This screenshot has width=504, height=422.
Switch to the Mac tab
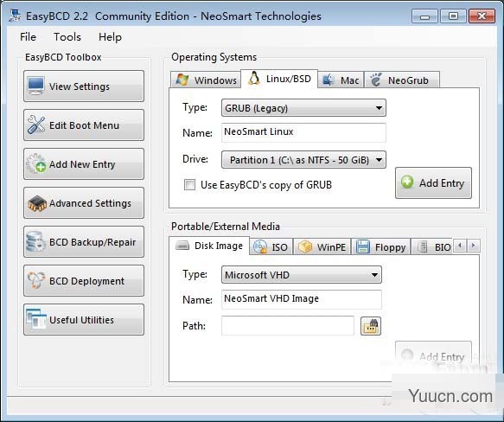pyautogui.click(x=341, y=80)
